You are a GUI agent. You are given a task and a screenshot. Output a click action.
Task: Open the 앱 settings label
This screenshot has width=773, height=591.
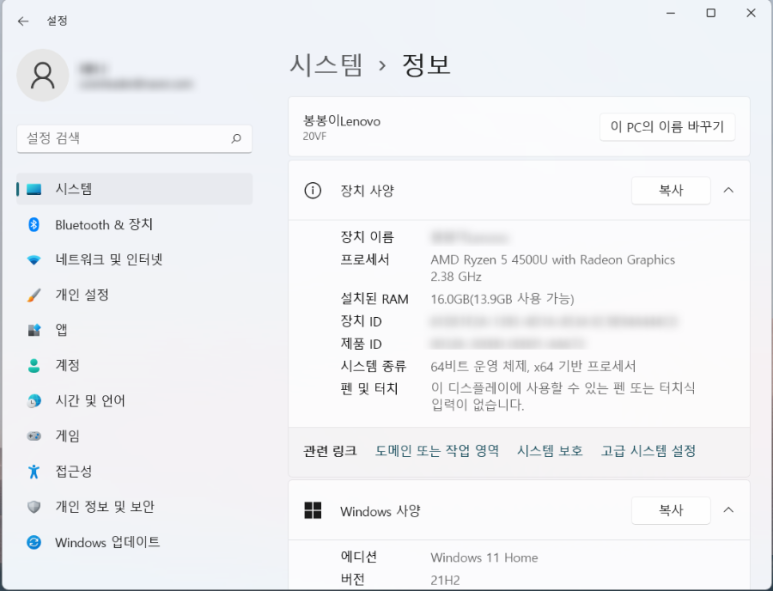click(61, 330)
